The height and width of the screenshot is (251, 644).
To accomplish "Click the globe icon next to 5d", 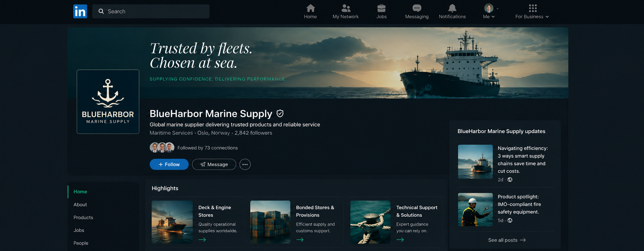I will (x=510, y=220).
